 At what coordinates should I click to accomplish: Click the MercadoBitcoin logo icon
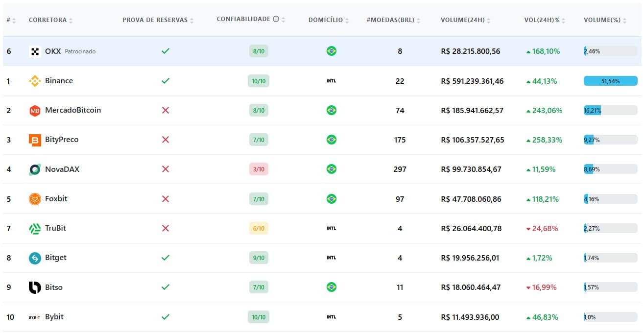pos(35,110)
